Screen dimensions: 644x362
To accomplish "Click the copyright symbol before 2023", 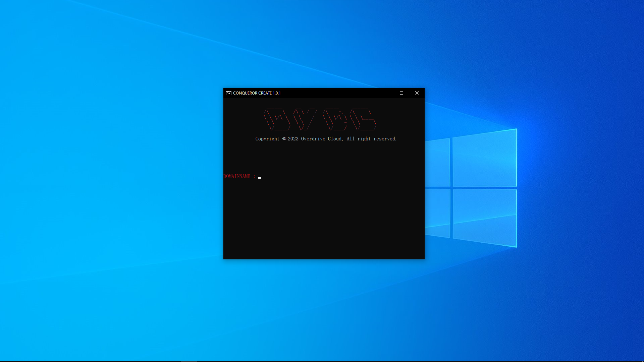I will click(284, 139).
